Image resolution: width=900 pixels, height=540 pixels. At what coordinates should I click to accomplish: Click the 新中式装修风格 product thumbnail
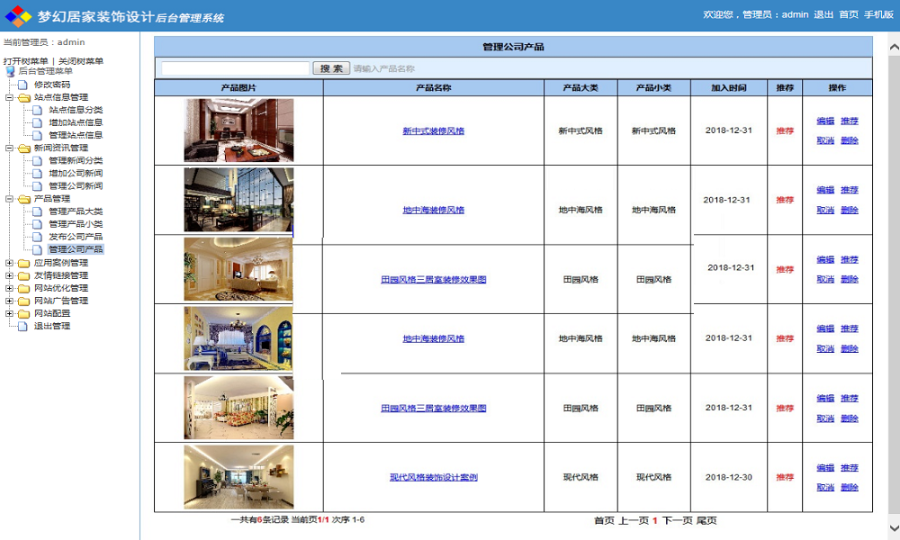tap(239, 130)
